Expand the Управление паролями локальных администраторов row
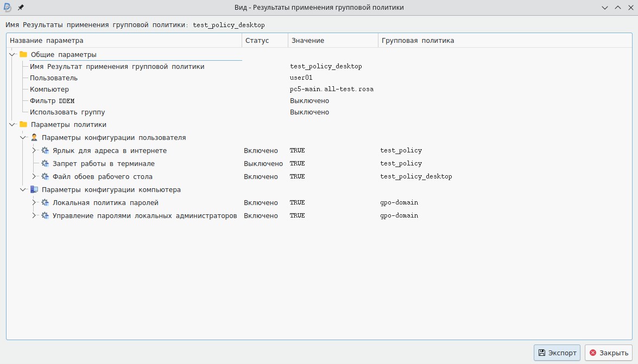 tap(34, 216)
